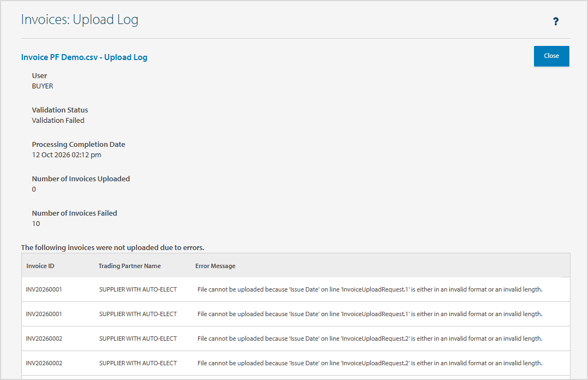Click the 'Number of Invoices Uploaded' label
The height and width of the screenshot is (380, 588).
pos(81,179)
